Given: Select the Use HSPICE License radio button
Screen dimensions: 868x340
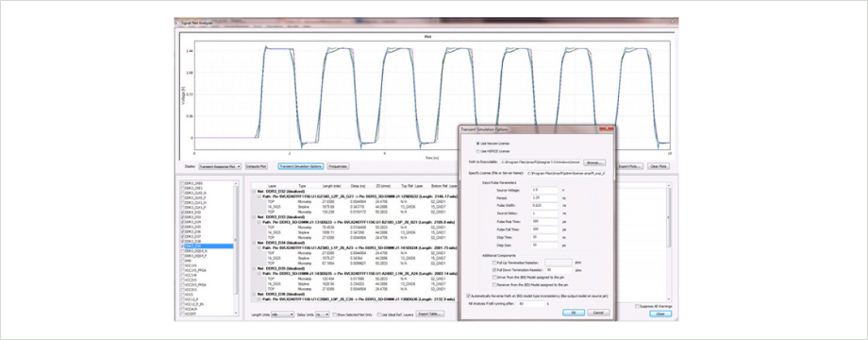Looking at the screenshot, I should pyautogui.click(x=477, y=150).
